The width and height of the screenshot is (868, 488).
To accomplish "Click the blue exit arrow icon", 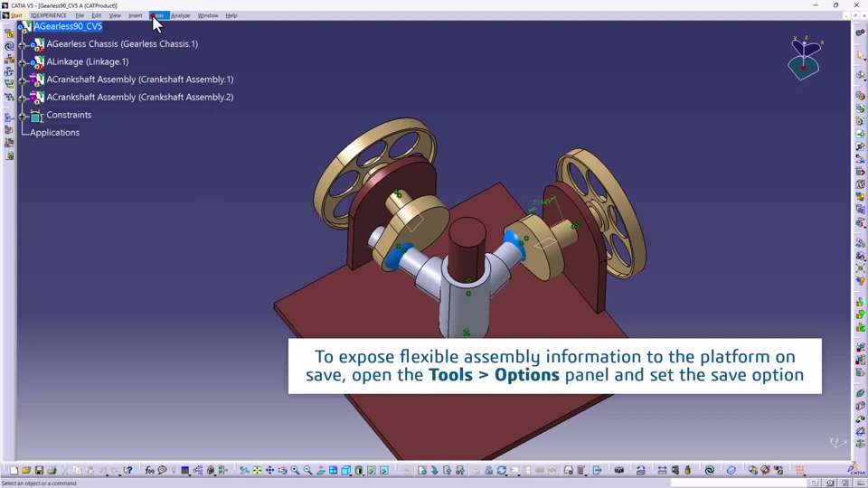I will (x=598, y=470).
